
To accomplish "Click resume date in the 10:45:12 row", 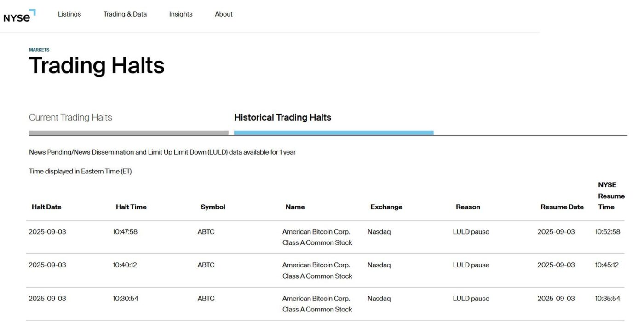I will tap(556, 265).
